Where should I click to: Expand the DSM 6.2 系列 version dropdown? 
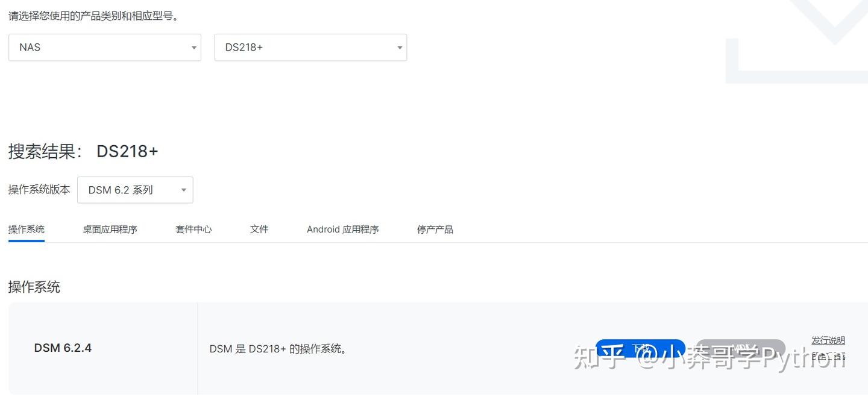click(x=134, y=189)
